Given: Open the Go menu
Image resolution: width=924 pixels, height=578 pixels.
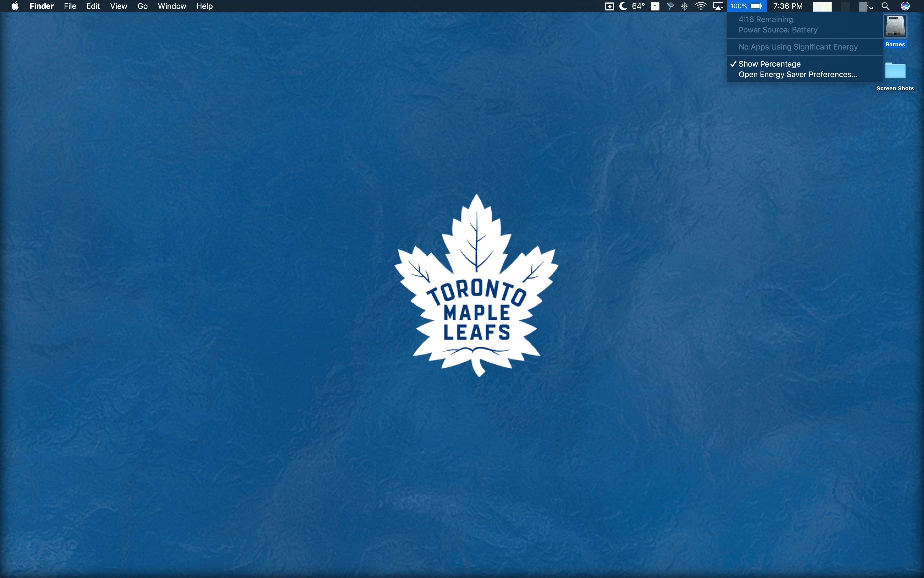Looking at the screenshot, I should (142, 6).
